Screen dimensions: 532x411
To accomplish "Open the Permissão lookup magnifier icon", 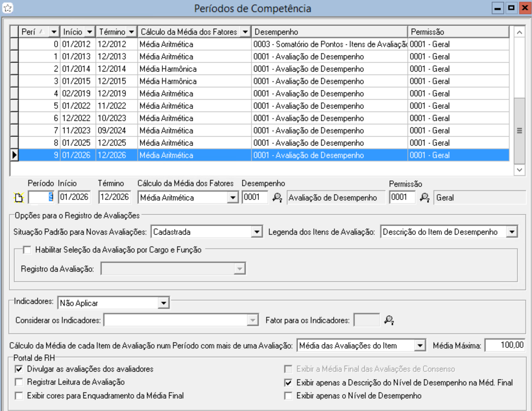I will click(x=425, y=198).
